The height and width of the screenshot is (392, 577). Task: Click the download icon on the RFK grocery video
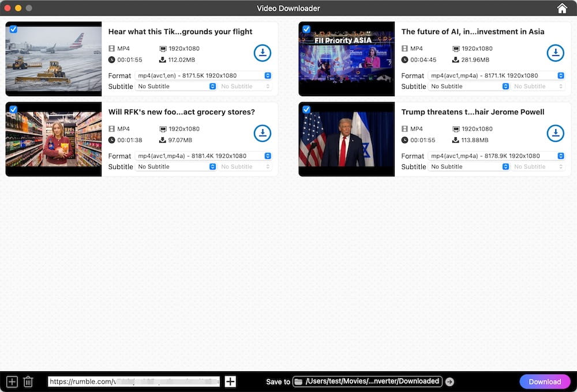tap(263, 133)
